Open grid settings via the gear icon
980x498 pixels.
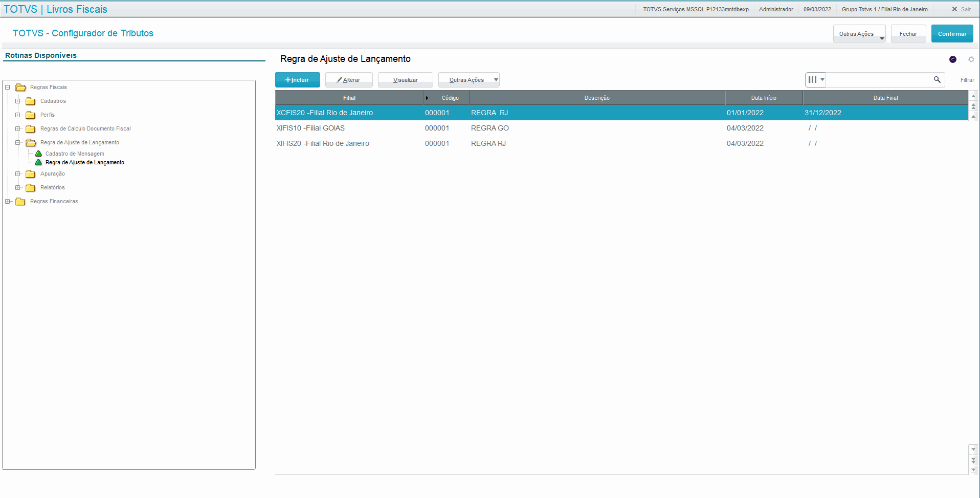click(x=971, y=59)
